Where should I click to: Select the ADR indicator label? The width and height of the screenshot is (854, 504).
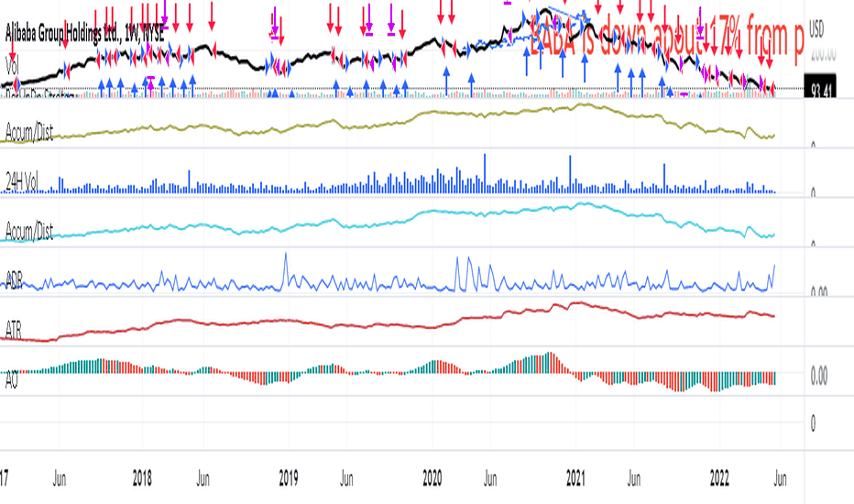tap(14, 280)
